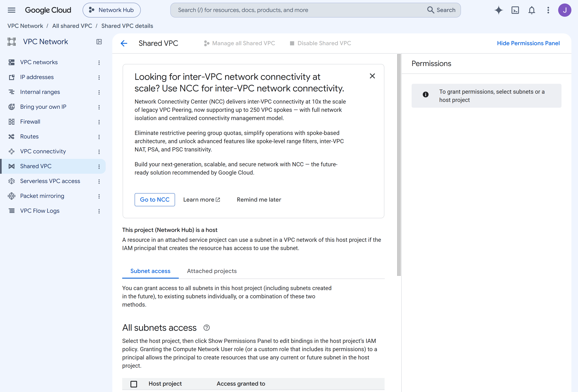Open the top bar more options menu
Screen dimensions: 578x392
548,10
